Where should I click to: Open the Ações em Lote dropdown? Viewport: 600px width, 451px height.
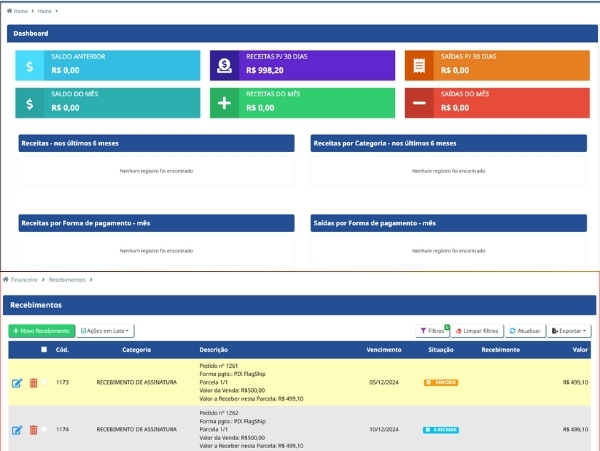pos(105,330)
